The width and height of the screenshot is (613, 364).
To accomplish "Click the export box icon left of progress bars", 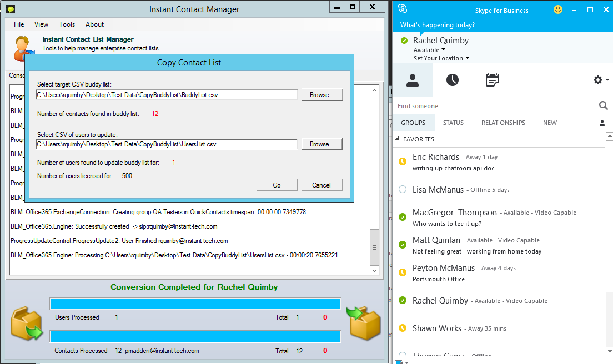I will pyautogui.click(x=27, y=324).
